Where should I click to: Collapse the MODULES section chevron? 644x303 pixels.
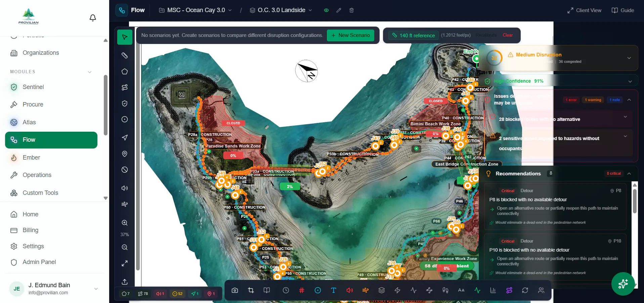point(90,72)
